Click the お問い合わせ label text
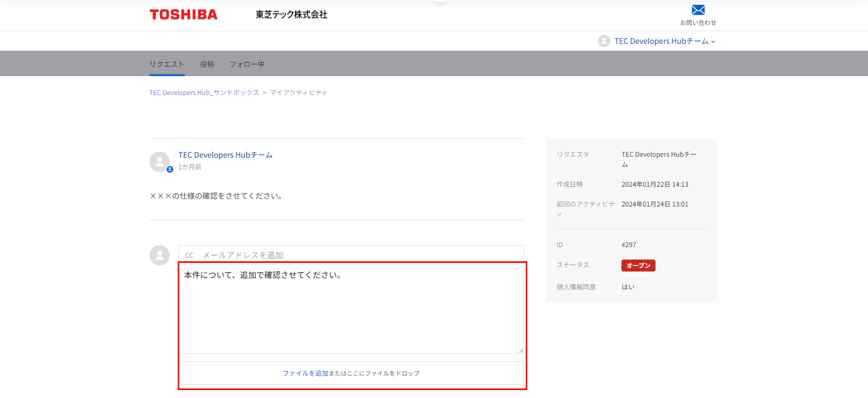Screen dimensions: 868x398 [698, 23]
